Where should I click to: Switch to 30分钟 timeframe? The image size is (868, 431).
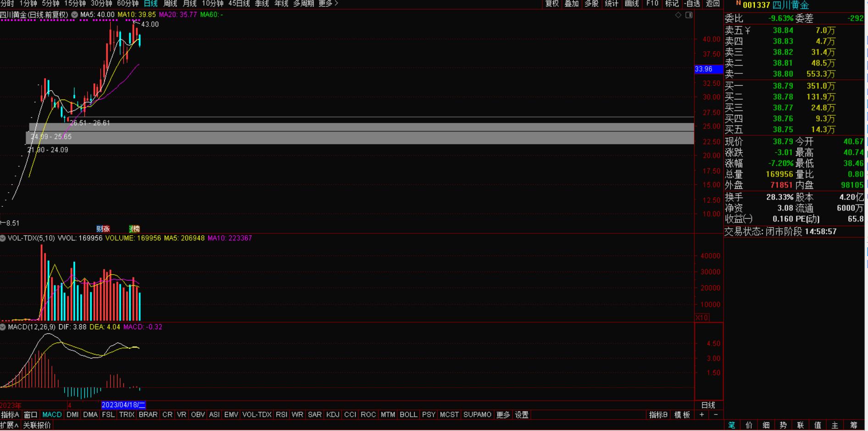click(101, 4)
